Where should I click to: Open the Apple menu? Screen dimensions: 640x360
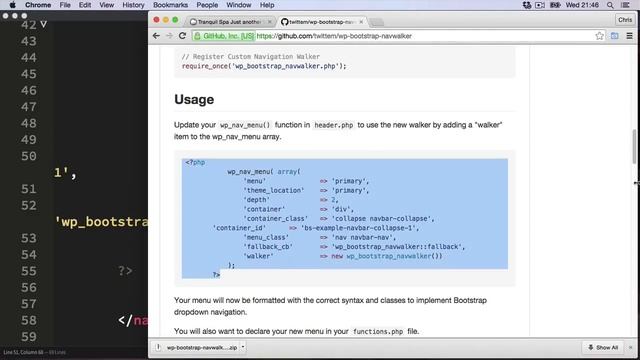click(x=12, y=5)
